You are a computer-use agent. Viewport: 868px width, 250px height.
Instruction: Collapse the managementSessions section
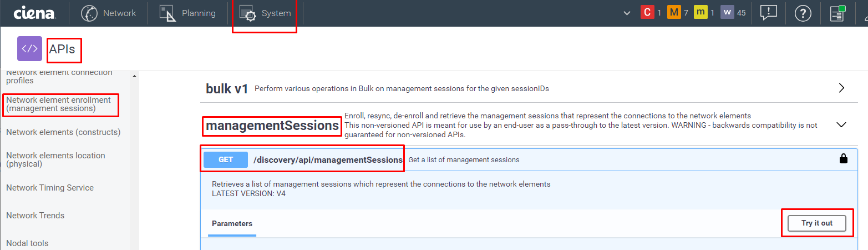[x=841, y=125]
